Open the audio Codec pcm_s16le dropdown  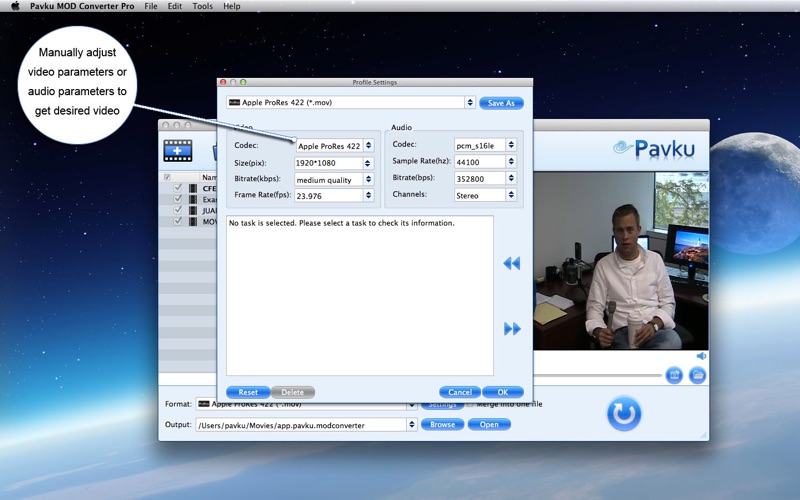pyautogui.click(x=511, y=145)
